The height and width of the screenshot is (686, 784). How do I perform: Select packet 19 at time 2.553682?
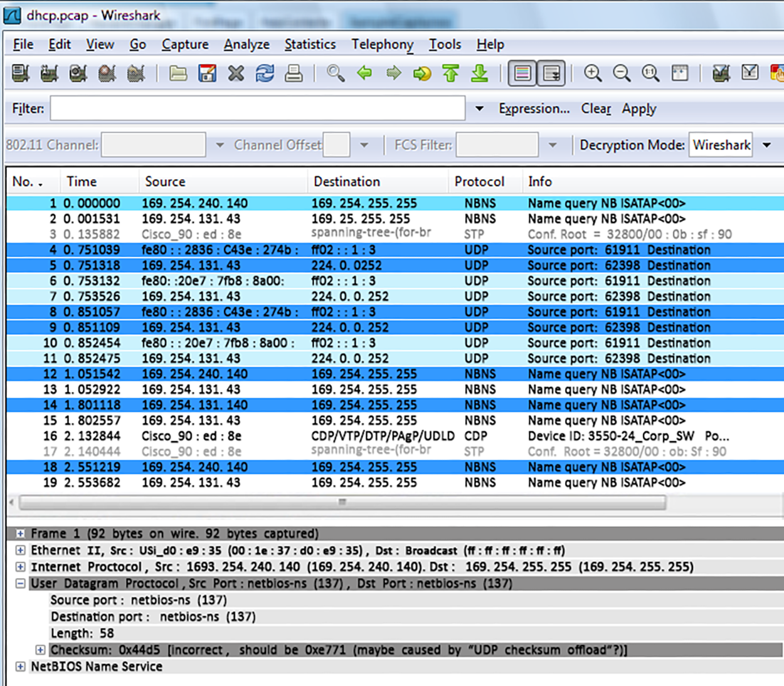point(395,482)
